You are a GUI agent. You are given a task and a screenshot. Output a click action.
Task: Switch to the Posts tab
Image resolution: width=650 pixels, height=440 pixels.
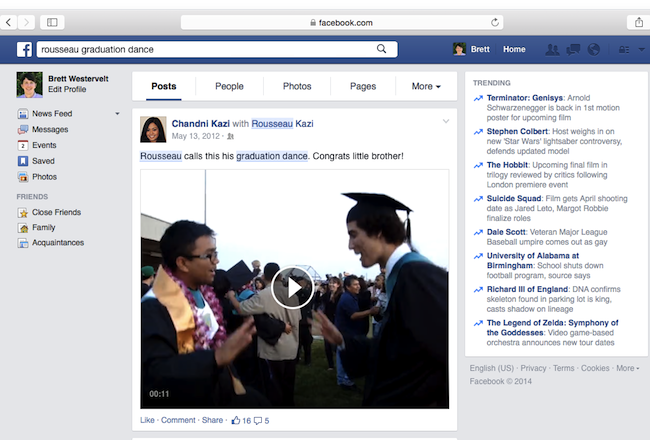[164, 86]
